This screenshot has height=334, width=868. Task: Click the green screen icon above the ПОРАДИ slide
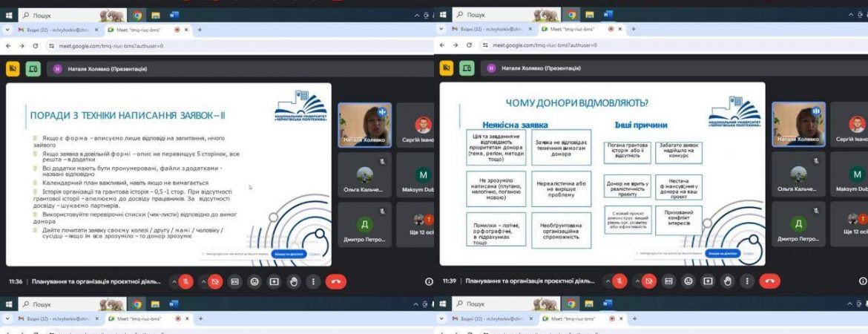33,69
